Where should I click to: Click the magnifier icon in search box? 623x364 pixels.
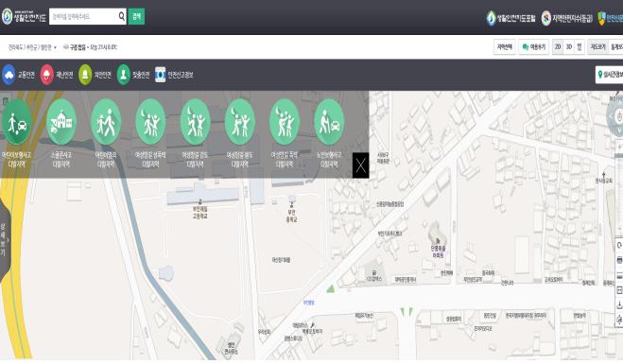[122, 16]
